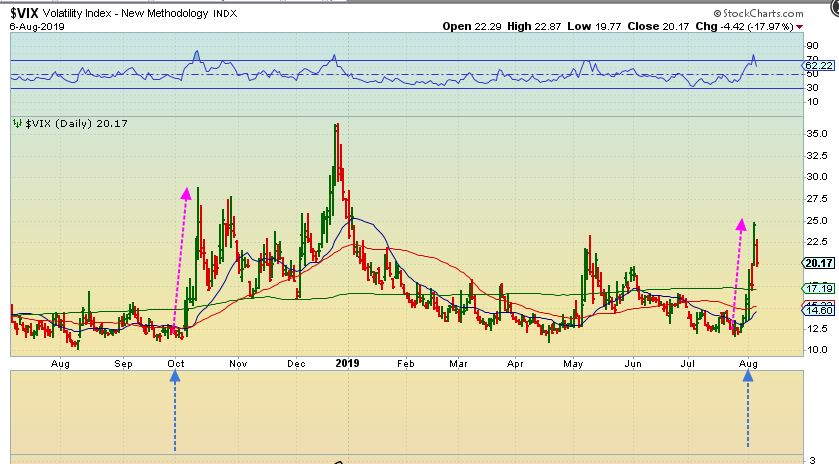Click the blue 14.60 moving average tag
The height and width of the screenshot is (464, 839).
(817, 312)
